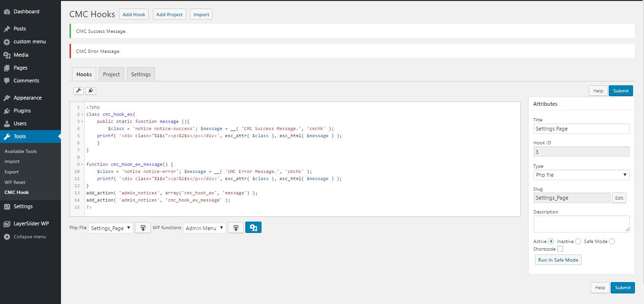Viewport: 644px width, 304px height.
Task: Fold code at line 2 class arrow
Action: pos(82,114)
